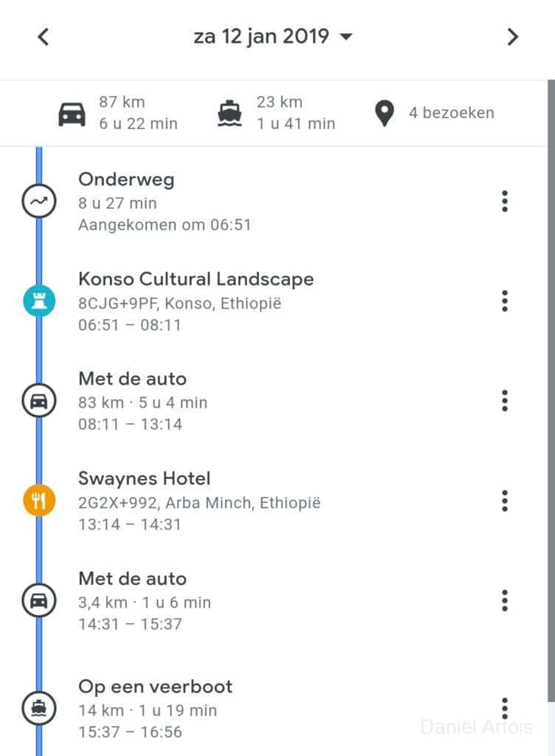Open Konso Cultural Landscape visit details

click(196, 280)
